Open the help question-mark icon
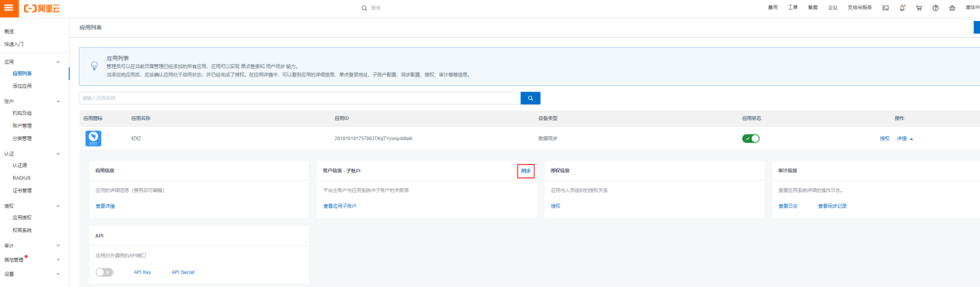Screen dimensions: 980x287 coord(935,8)
